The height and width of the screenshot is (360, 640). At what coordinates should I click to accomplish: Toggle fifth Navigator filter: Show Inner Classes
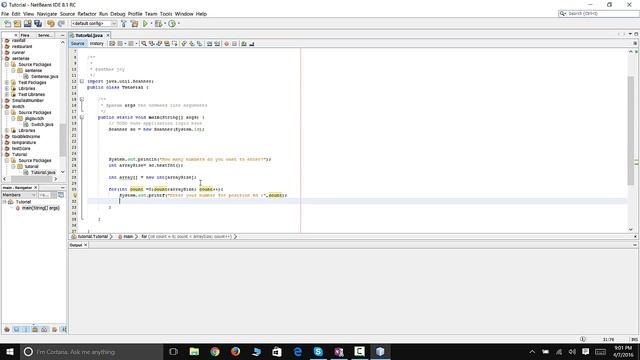pos(44,329)
